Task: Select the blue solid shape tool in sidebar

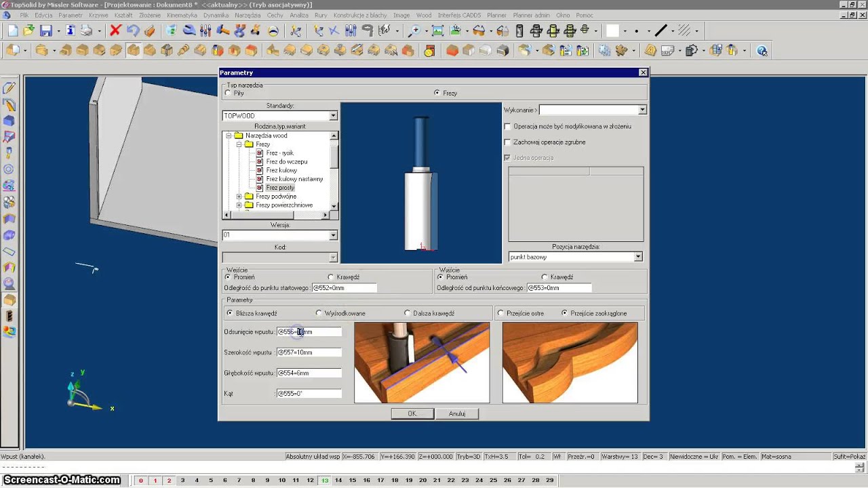Action: coord(9,121)
